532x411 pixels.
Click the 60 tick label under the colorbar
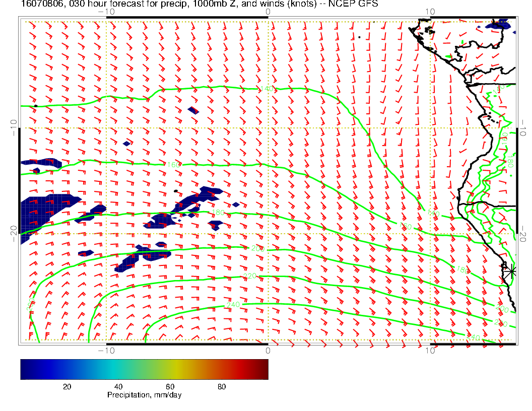170,387
